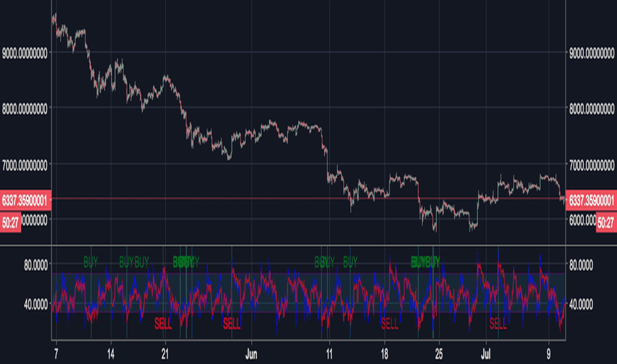The width and height of the screenshot is (617, 364).
Task: Click the 7000.00000000 label on the left price scale
Action: 24,165
